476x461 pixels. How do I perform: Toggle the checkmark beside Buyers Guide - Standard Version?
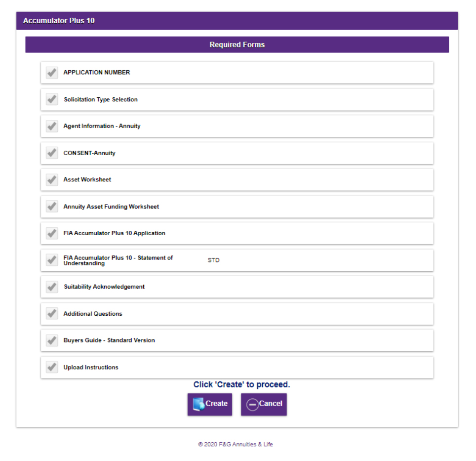point(52,340)
